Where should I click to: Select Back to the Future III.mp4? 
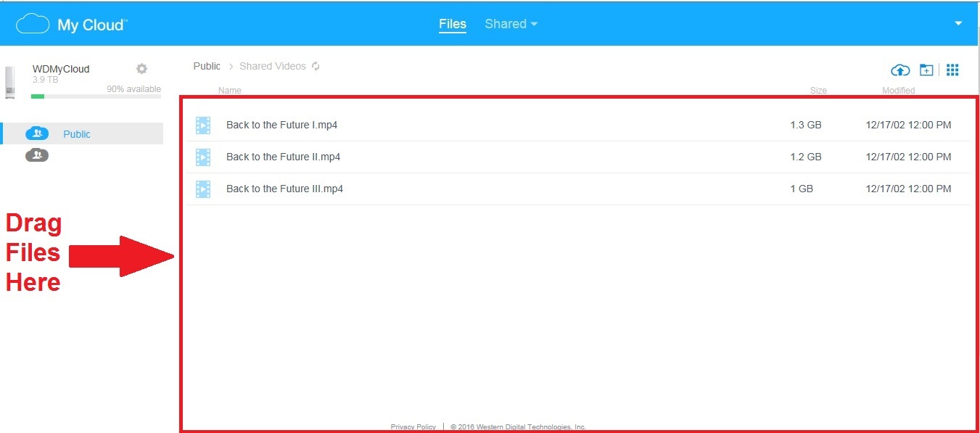(x=284, y=189)
